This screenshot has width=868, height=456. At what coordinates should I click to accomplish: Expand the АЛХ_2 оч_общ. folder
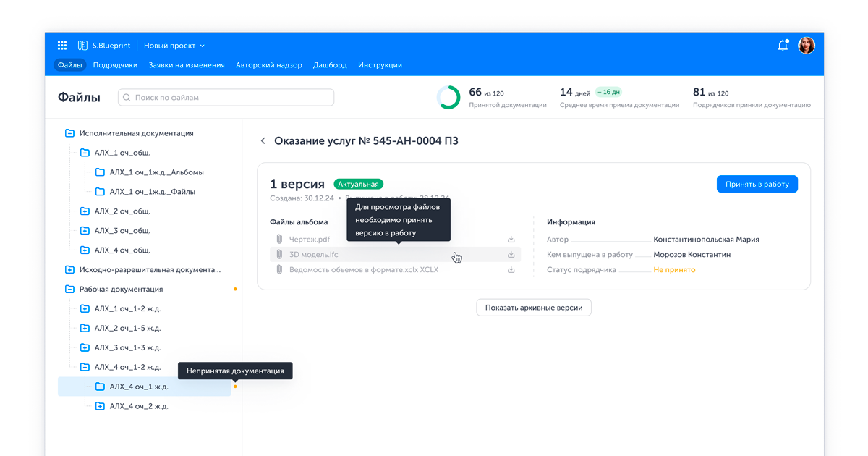[x=85, y=211]
